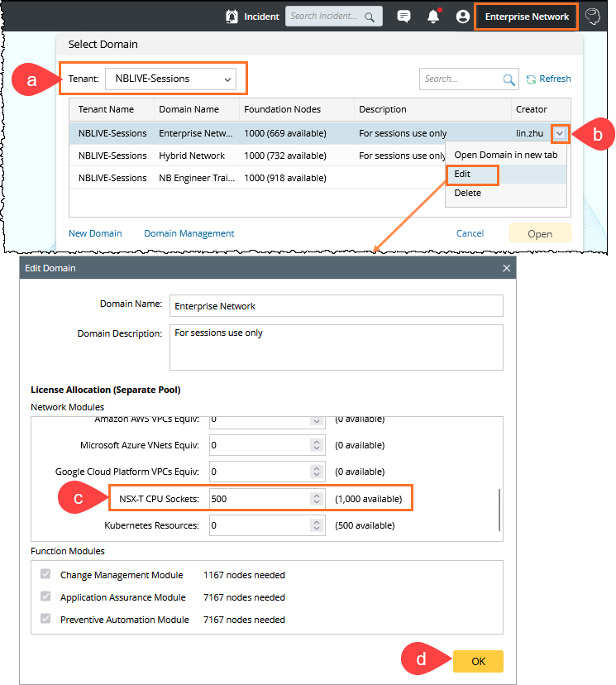Screen dimensions: 616x685
Task: Click the Domain Description text area
Action: click(x=337, y=347)
